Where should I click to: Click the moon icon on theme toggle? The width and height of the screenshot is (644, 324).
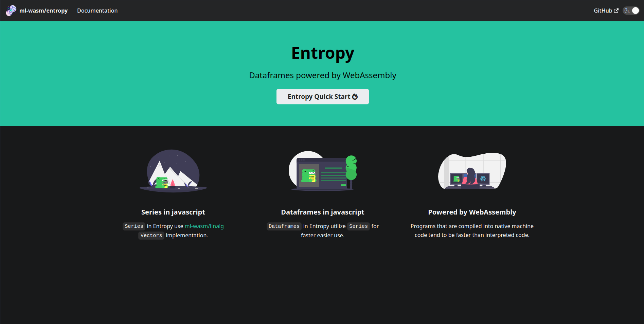[627, 11]
